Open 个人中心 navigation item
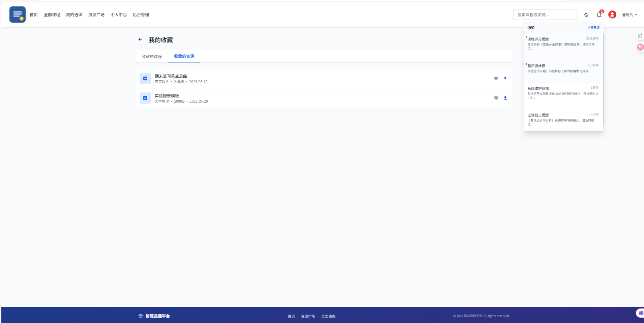 (x=119, y=15)
